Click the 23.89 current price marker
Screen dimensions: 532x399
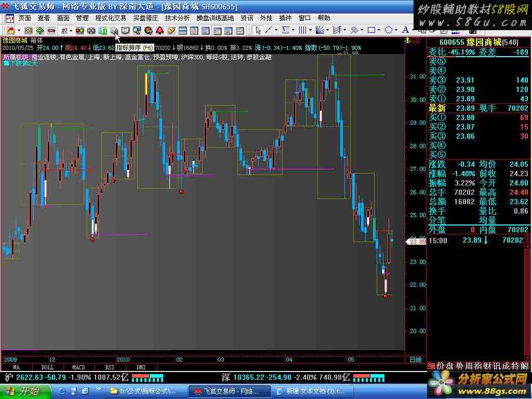click(x=417, y=242)
